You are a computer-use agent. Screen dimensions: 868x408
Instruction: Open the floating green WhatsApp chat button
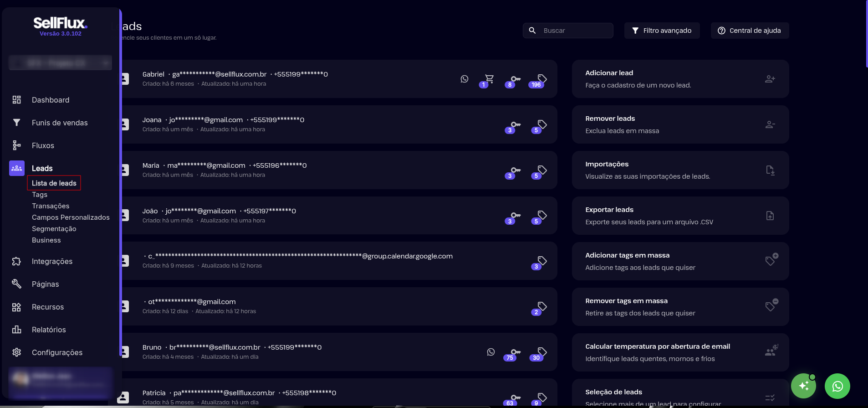[837, 386]
